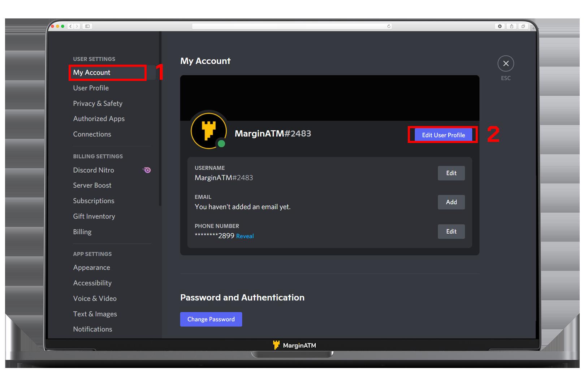Open Appearance settings
588x390 pixels.
coord(91,268)
